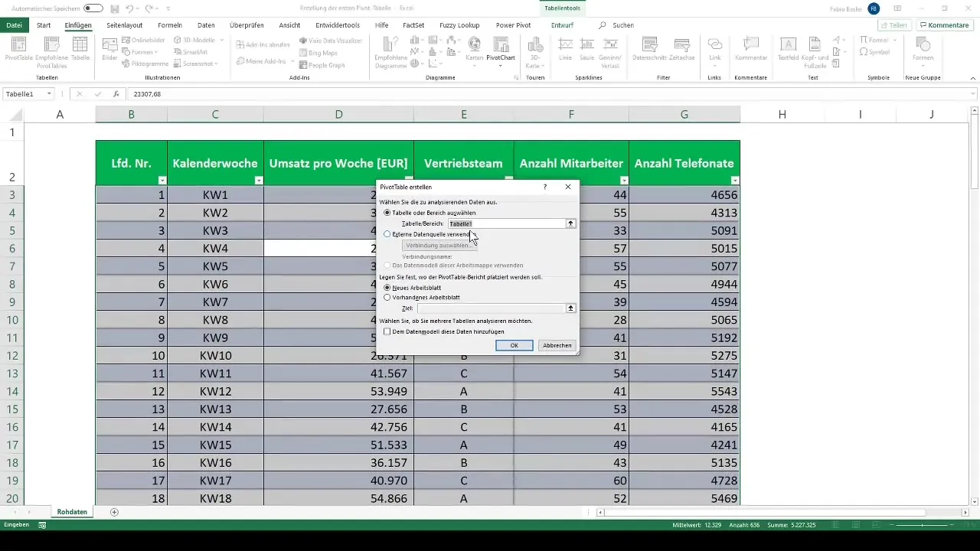The height and width of the screenshot is (551, 980).
Task: Select Externe Datenquelle verwenden option
Action: pos(387,234)
